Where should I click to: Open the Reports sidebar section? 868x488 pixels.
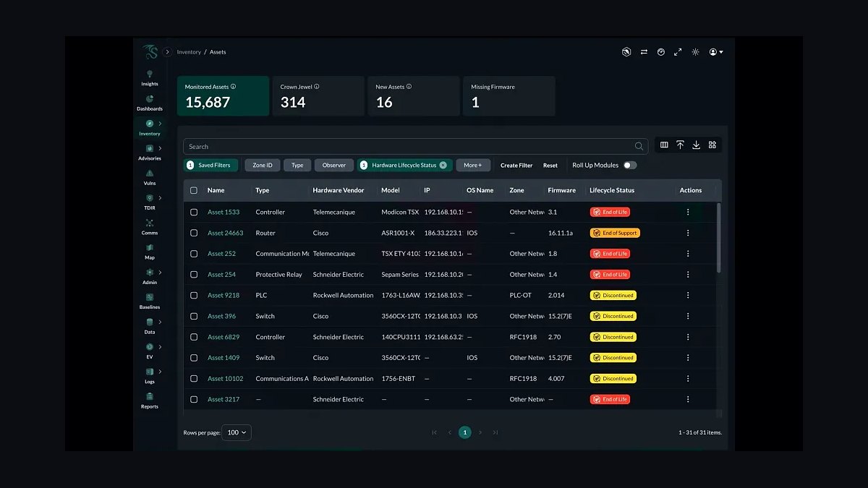click(150, 401)
